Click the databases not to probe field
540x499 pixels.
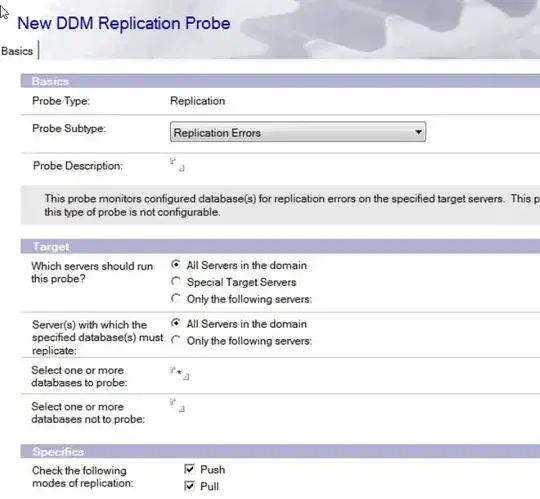click(x=177, y=405)
